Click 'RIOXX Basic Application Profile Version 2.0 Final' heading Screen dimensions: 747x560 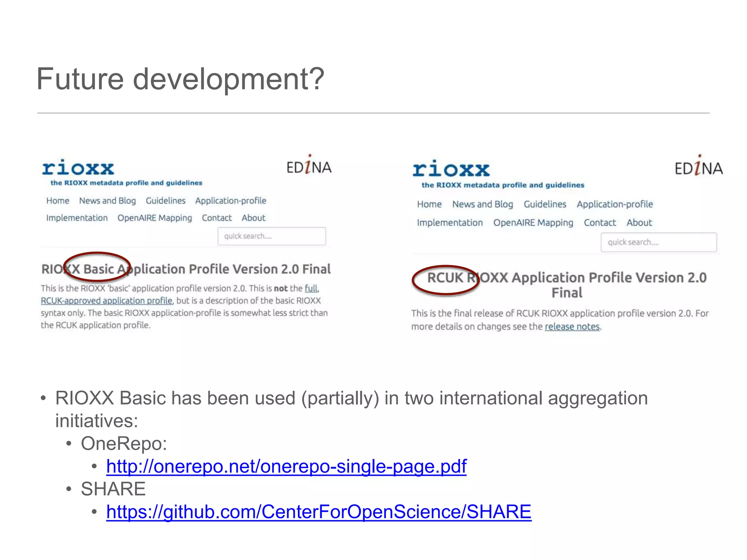[186, 269]
